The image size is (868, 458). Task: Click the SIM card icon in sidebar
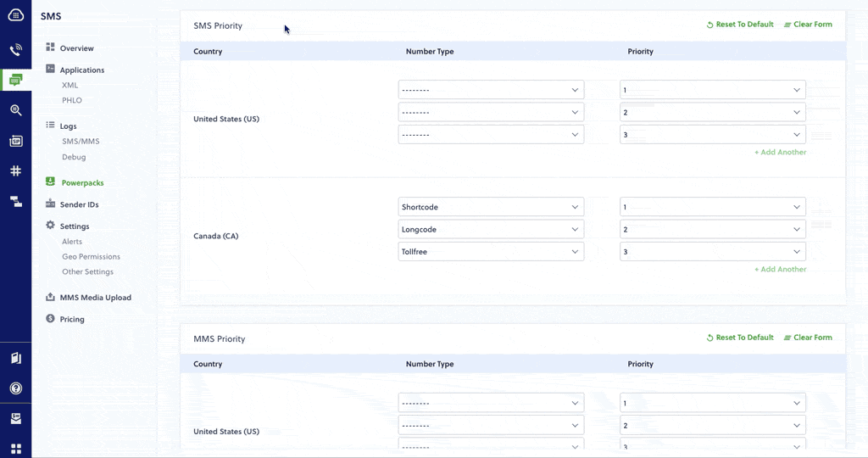pos(15,141)
